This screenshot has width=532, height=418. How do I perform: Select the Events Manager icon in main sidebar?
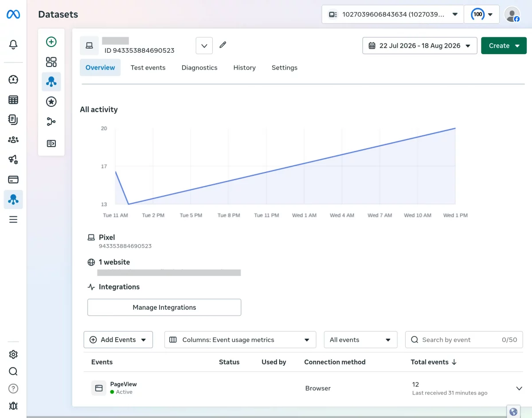click(x=13, y=199)
